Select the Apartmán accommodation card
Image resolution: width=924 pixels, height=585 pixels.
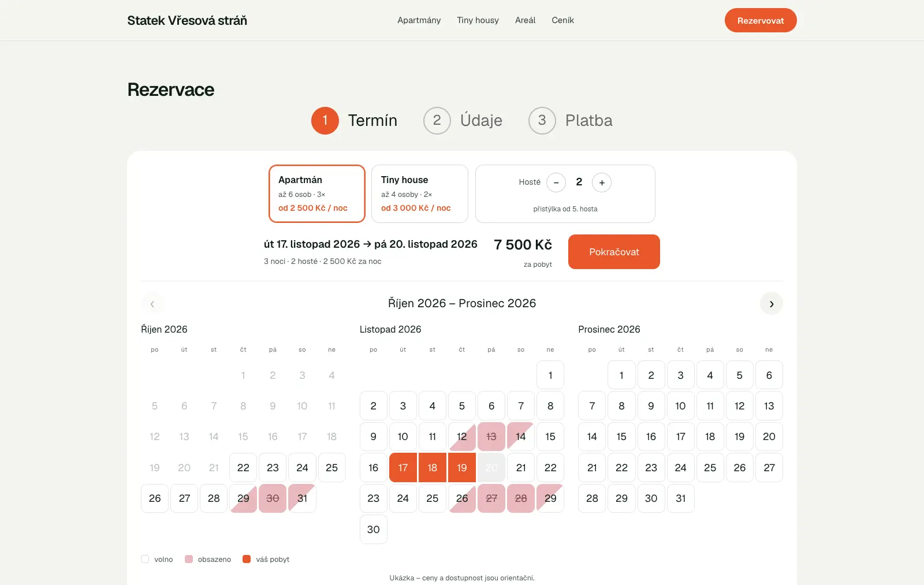pos(317,193)
